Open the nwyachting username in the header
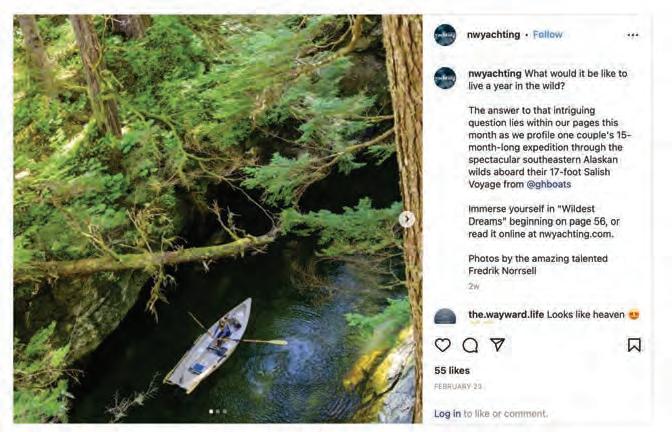 click(493, 35)
